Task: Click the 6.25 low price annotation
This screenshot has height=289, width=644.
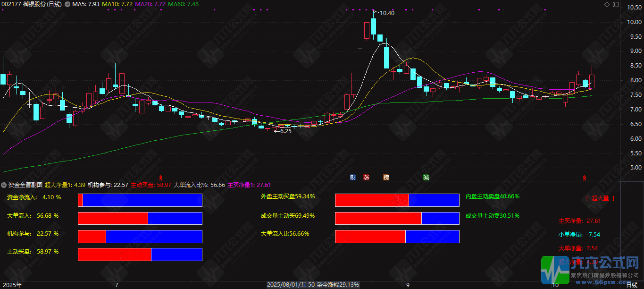Action: (x=286, y=131)
